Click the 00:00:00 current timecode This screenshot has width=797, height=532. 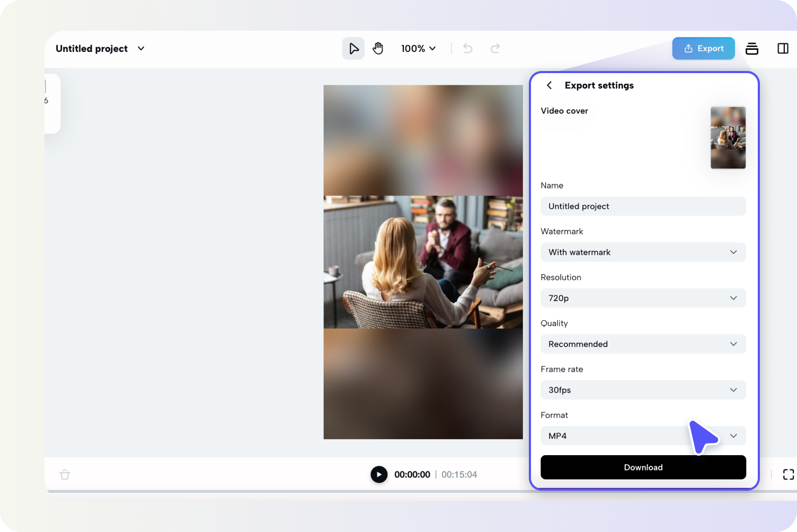pos(412,475)
